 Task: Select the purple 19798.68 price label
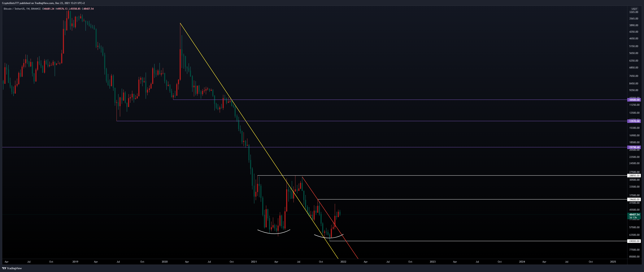634,147
